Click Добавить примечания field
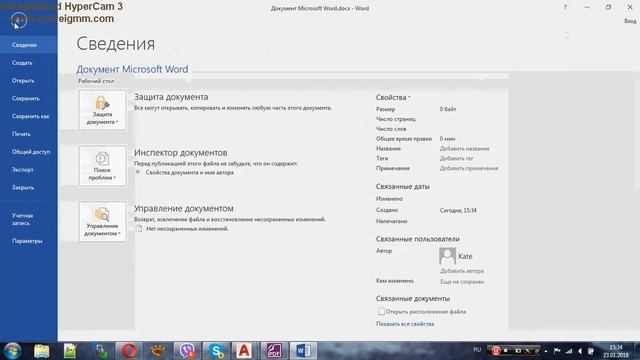 pyautogui.click(x=469, y=168)
